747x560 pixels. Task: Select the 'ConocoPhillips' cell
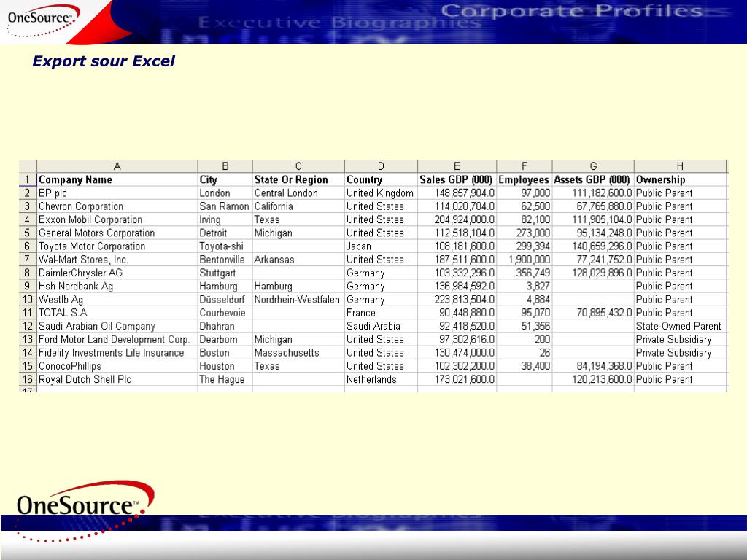117,366
